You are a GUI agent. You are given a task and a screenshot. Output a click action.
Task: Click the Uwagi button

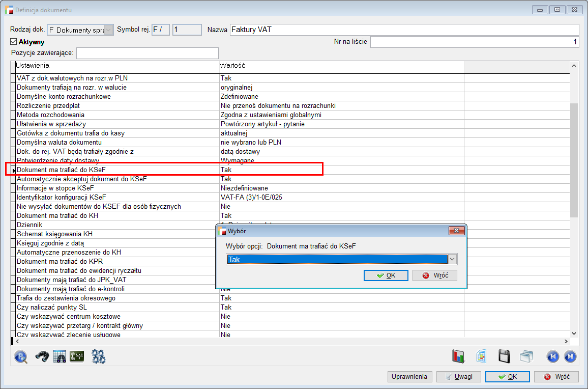click(458, 377)
